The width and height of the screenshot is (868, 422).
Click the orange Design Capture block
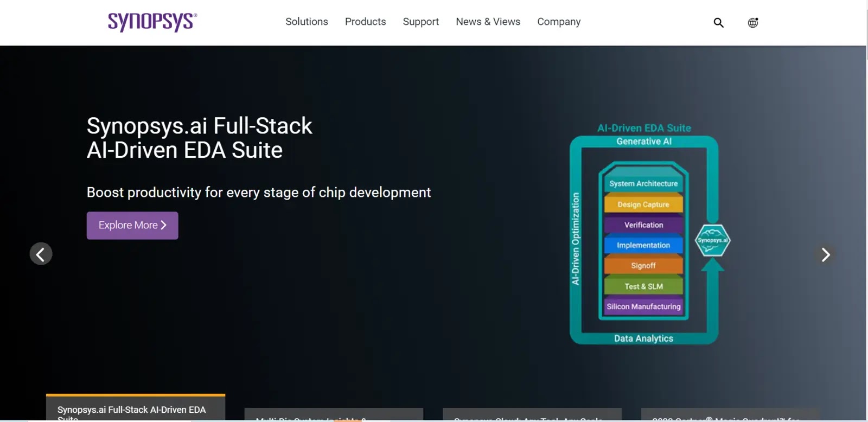[x=643, y=204]
